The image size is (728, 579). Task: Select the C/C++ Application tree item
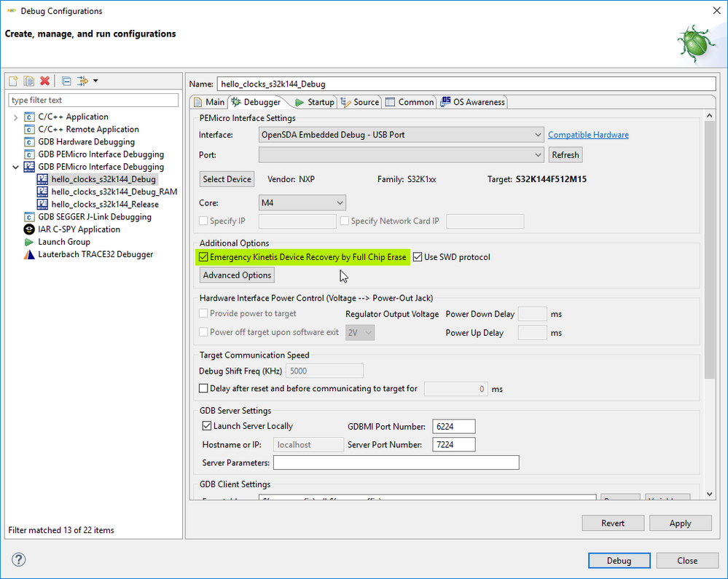click(73, 117)
